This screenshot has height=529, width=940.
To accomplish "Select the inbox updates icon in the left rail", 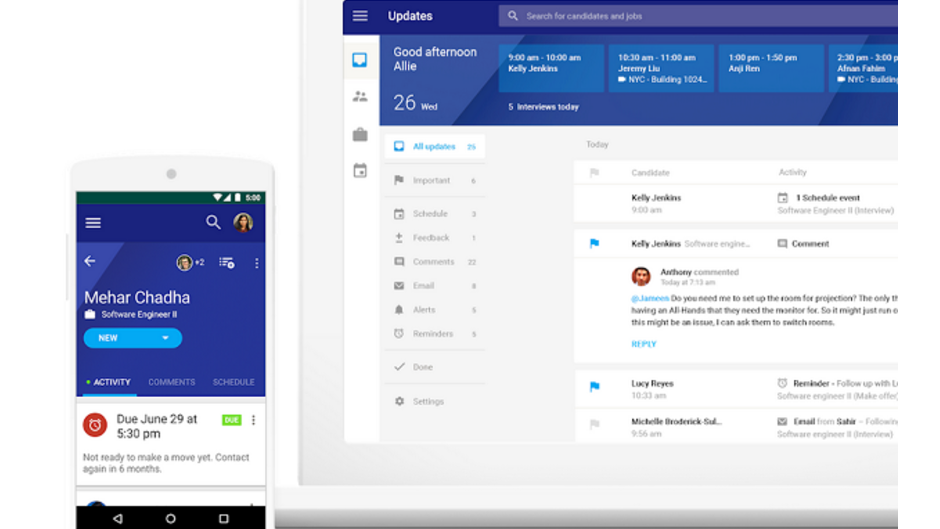I will click(x=360, y=60).
